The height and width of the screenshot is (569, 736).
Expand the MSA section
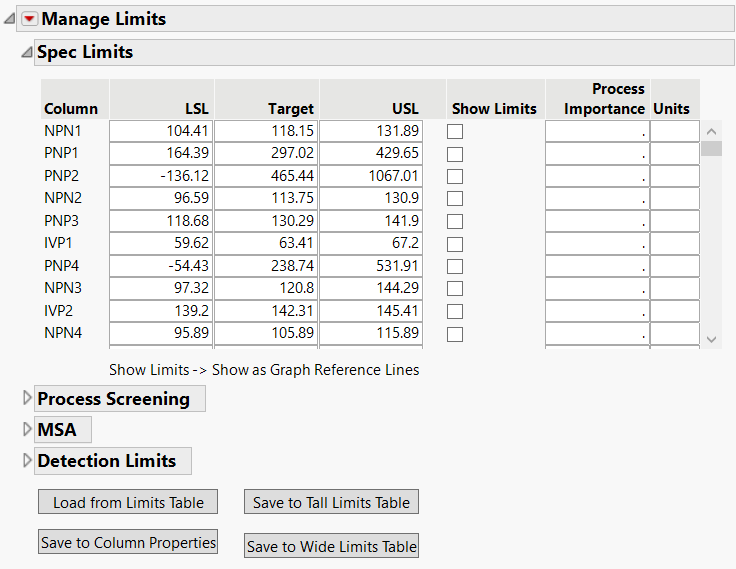(26, 430)
